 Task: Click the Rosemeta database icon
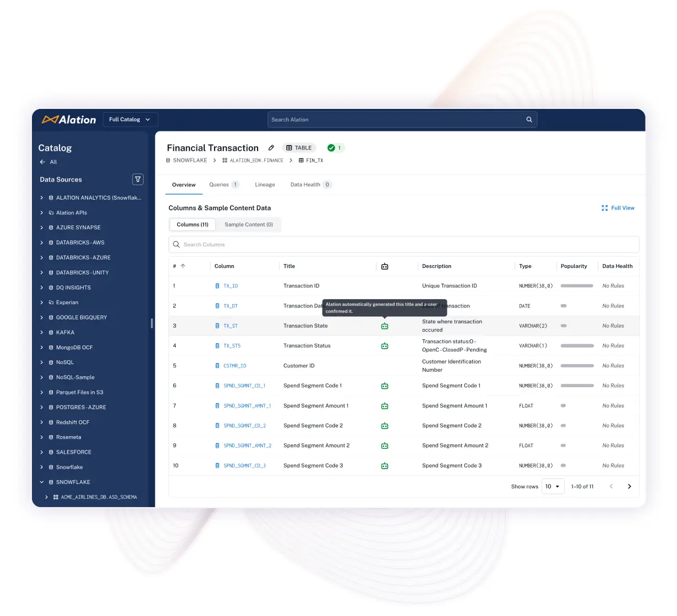click(x=51, y=437)
